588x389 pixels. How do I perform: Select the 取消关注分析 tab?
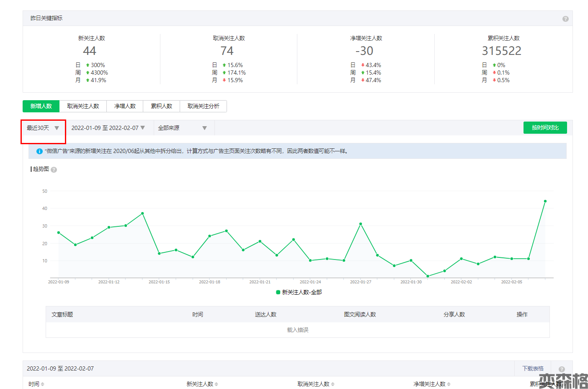(x=203, y=106)
